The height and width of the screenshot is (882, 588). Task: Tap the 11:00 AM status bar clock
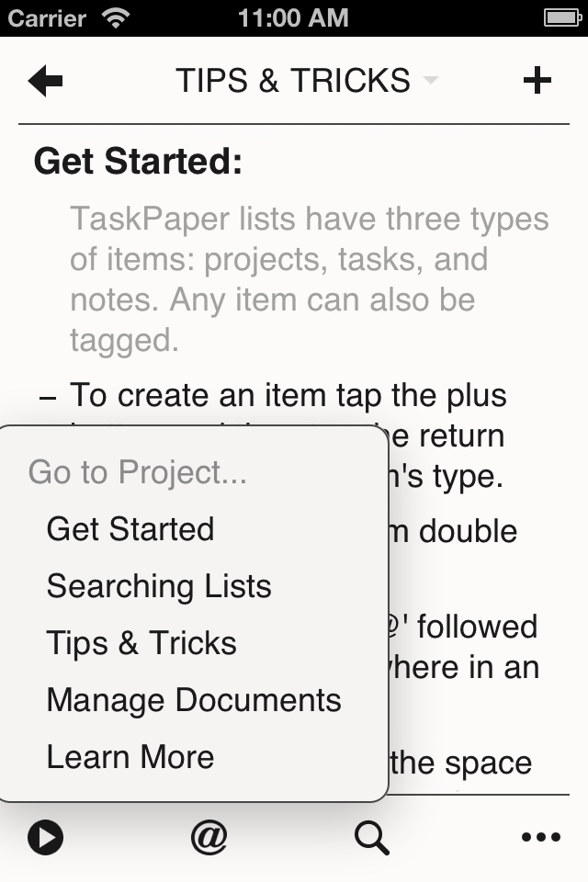293,18
